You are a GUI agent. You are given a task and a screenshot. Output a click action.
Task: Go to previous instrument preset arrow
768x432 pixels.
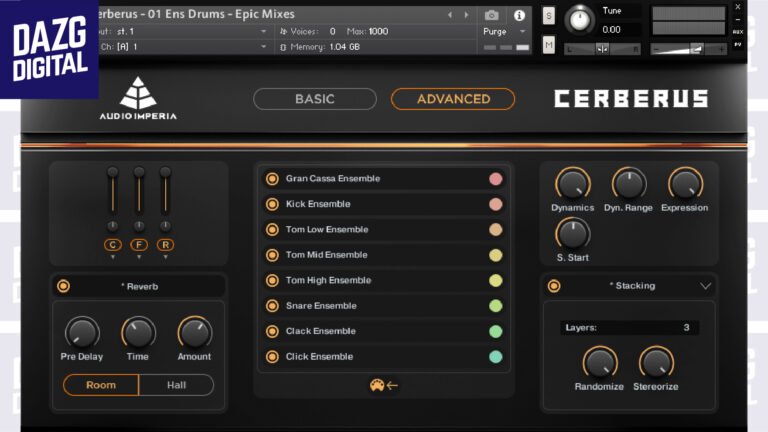pyautogui.click(x=450, y=15)
